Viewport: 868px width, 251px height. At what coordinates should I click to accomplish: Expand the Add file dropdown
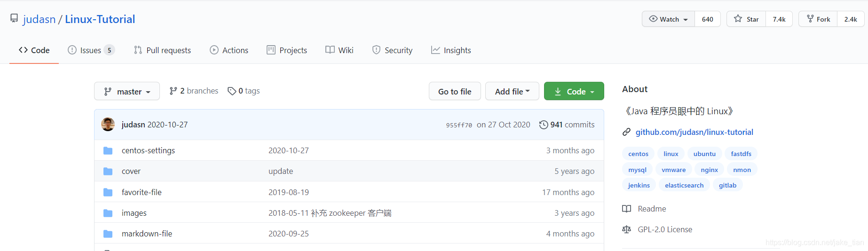coord(512,91)
